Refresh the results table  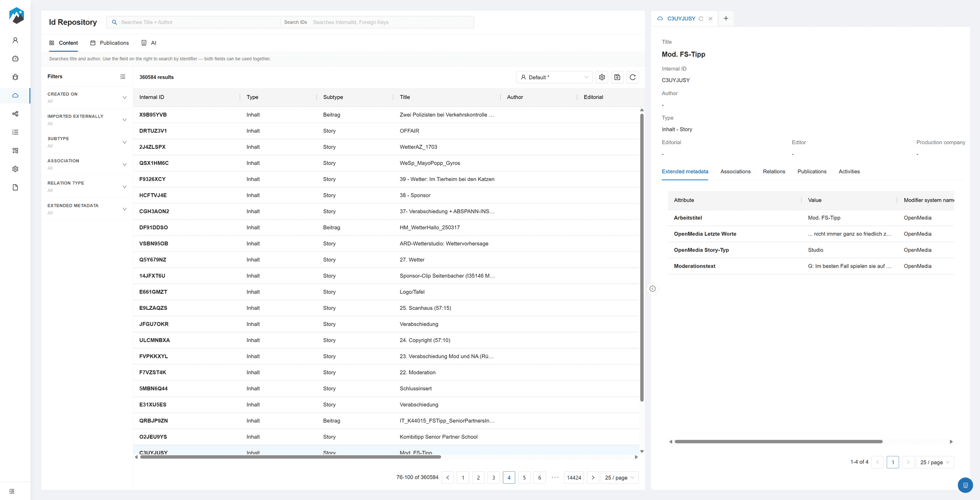(633, 77)
